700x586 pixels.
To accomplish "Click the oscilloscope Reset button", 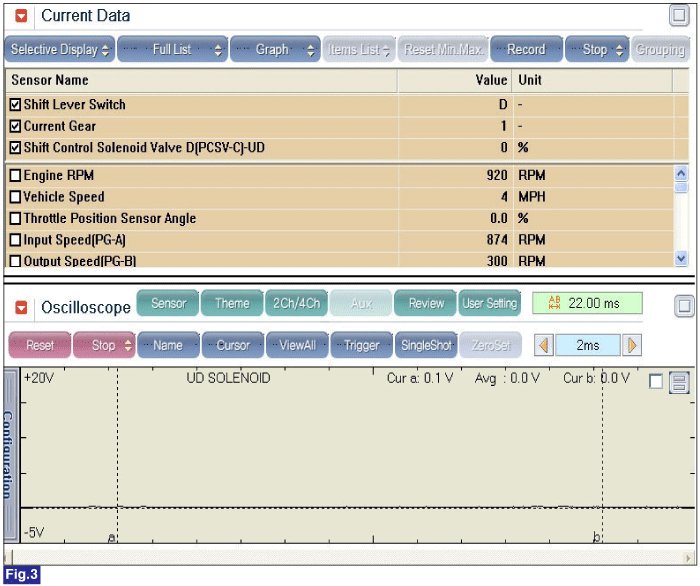I will tap(40, 345).
